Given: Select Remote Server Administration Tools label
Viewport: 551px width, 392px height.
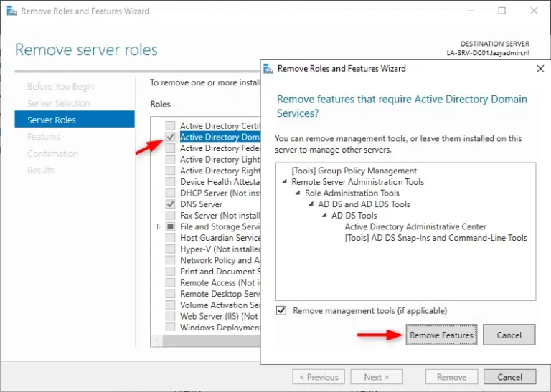Looking at the screenshot, I should pos(358,182).
